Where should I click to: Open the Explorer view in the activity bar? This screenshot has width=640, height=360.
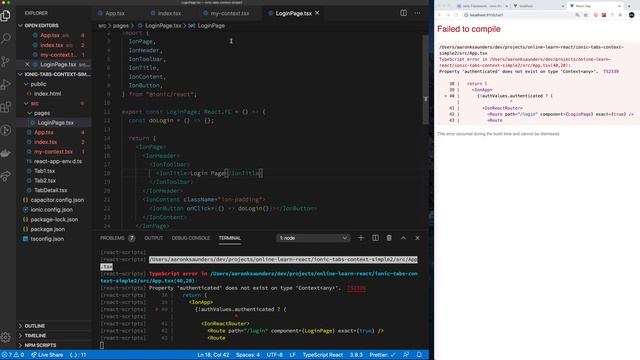(x=6, y=16)
